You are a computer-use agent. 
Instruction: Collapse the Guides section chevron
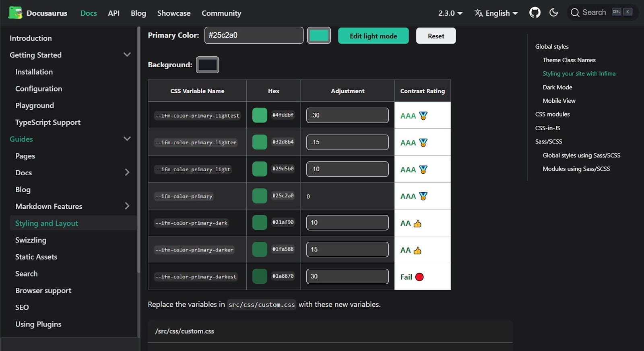127,139
